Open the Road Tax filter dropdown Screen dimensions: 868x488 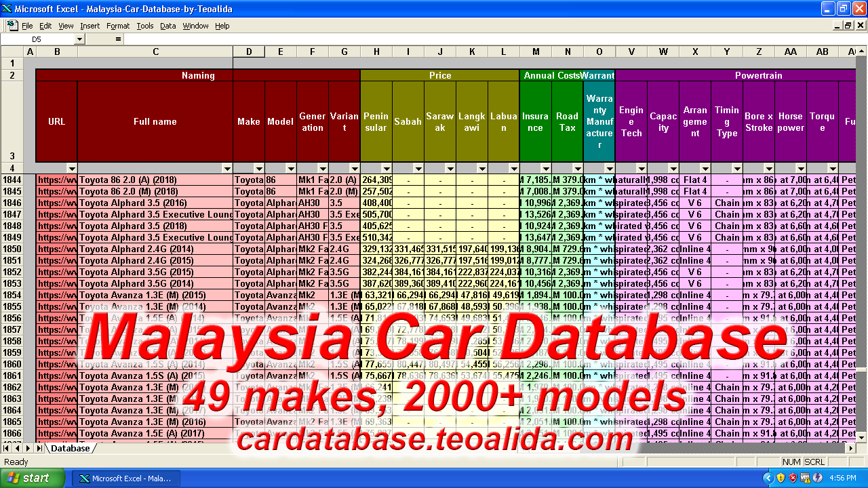click(578, 168)
